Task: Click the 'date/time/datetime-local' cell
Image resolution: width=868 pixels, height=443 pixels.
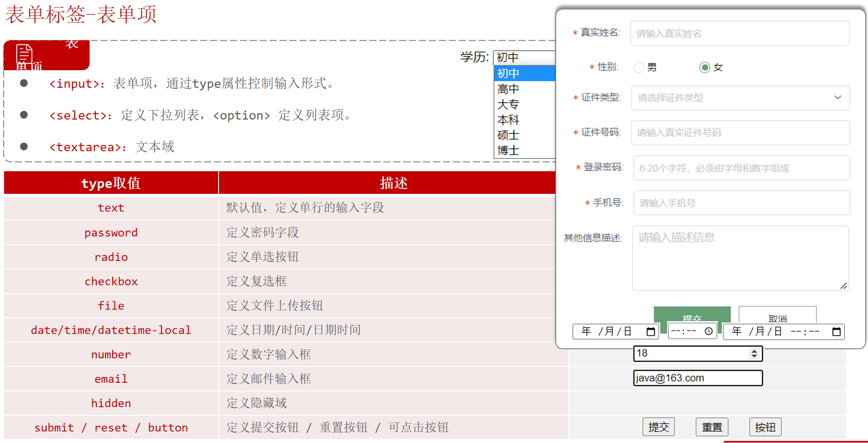Action: [x=111, y=330]
